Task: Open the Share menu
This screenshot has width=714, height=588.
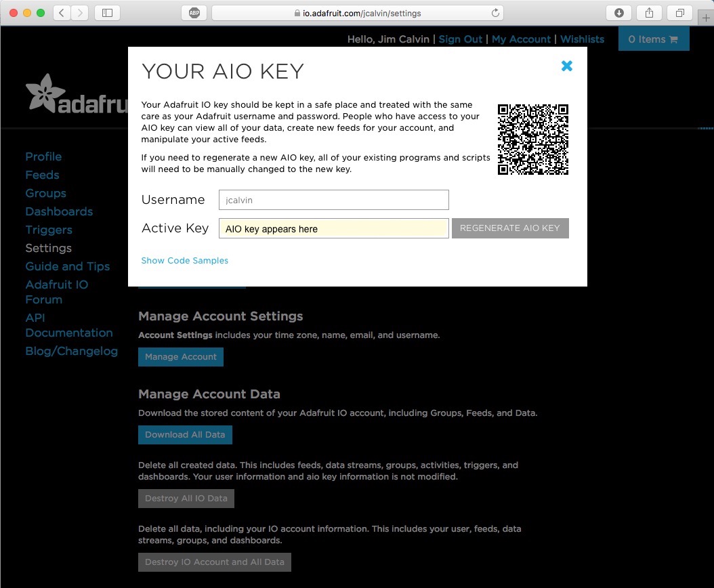Action: point(650,13)
